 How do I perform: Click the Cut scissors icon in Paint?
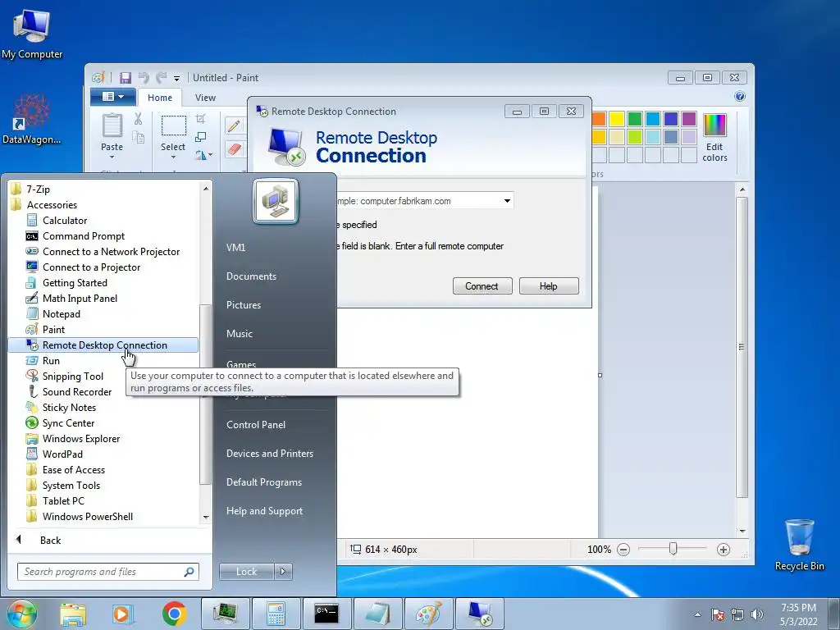138,119
